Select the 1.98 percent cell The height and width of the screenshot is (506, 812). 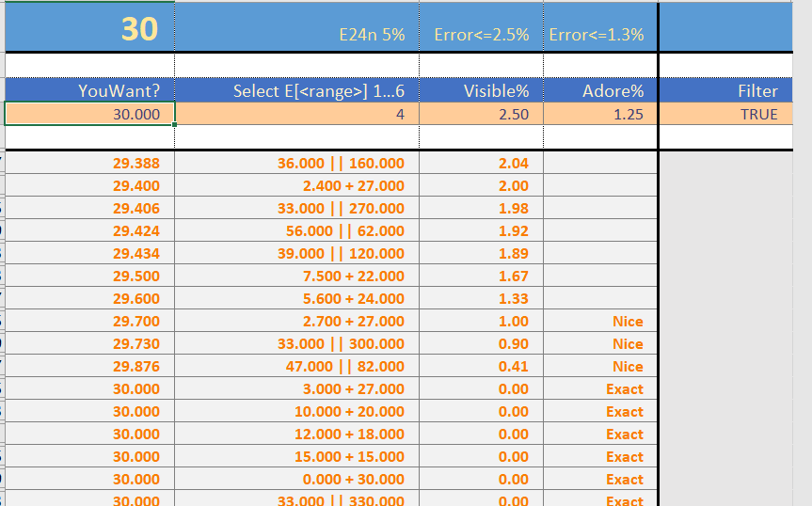point(481,208)
